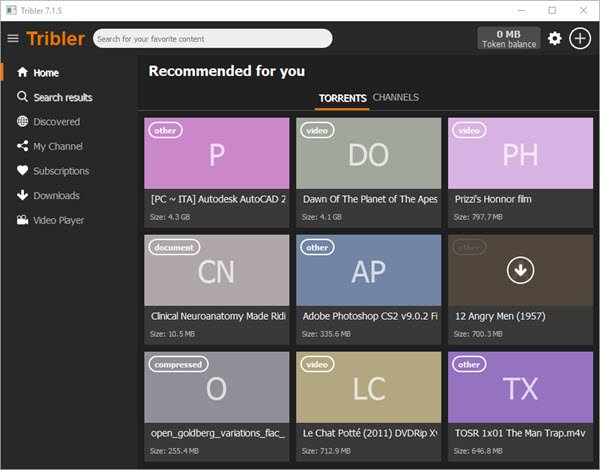Open the Downloads arrow item
The image size is (600, 470).
[x=48, y=195]
